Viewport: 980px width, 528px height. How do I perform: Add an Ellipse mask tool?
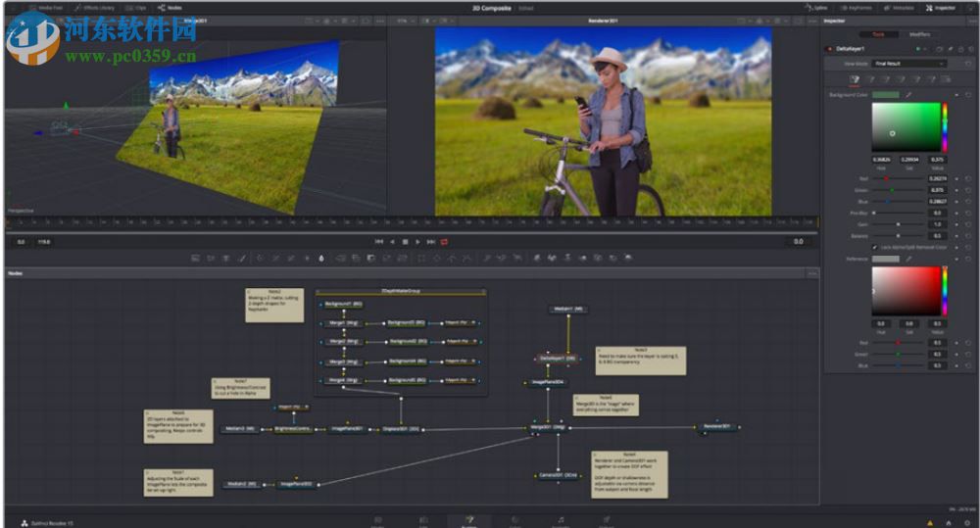point(436,258)
